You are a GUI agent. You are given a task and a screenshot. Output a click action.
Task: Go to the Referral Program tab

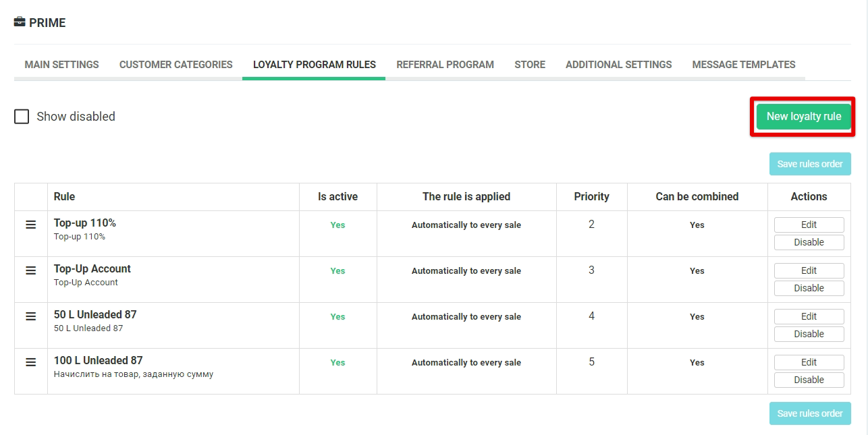pos(445,65)
